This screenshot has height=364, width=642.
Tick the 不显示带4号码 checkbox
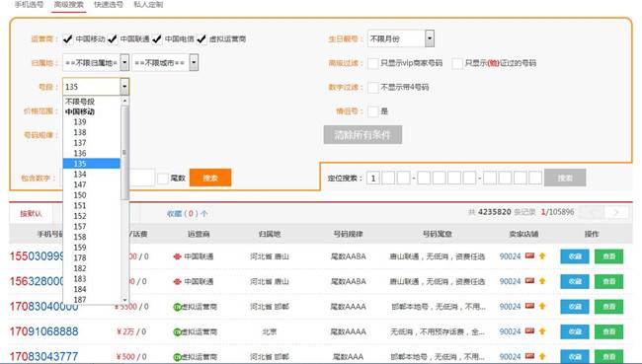[373, 87]
